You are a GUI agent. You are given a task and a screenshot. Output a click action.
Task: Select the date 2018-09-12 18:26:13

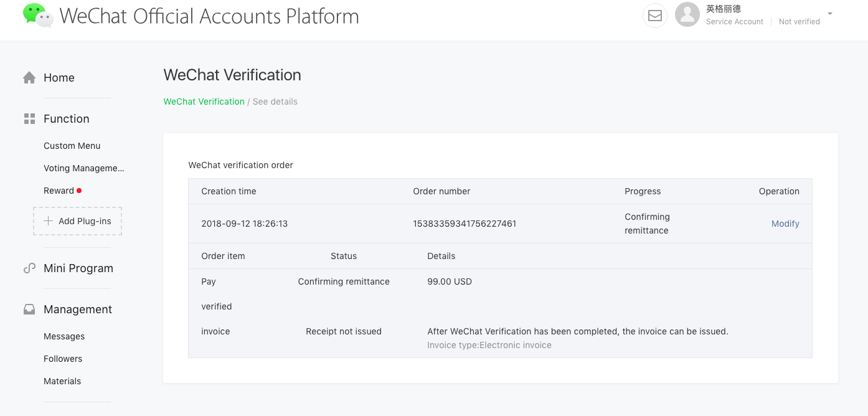[245, 224]
